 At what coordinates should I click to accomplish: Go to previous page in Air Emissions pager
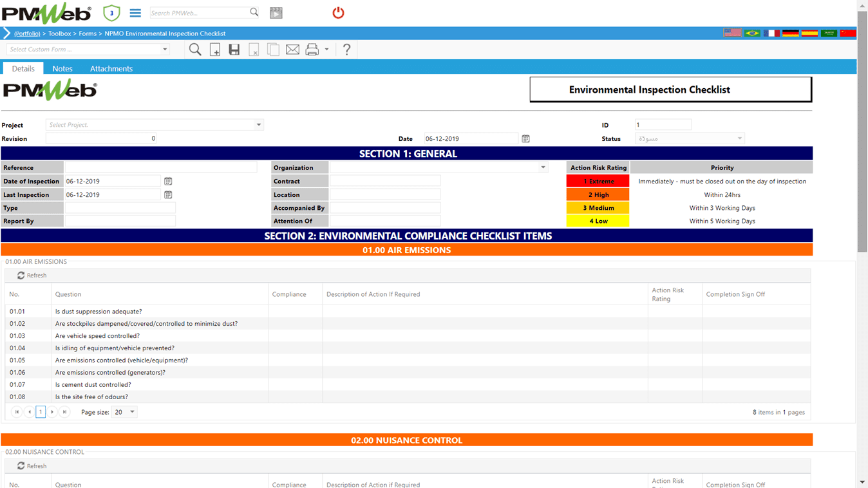pos(29,412)
